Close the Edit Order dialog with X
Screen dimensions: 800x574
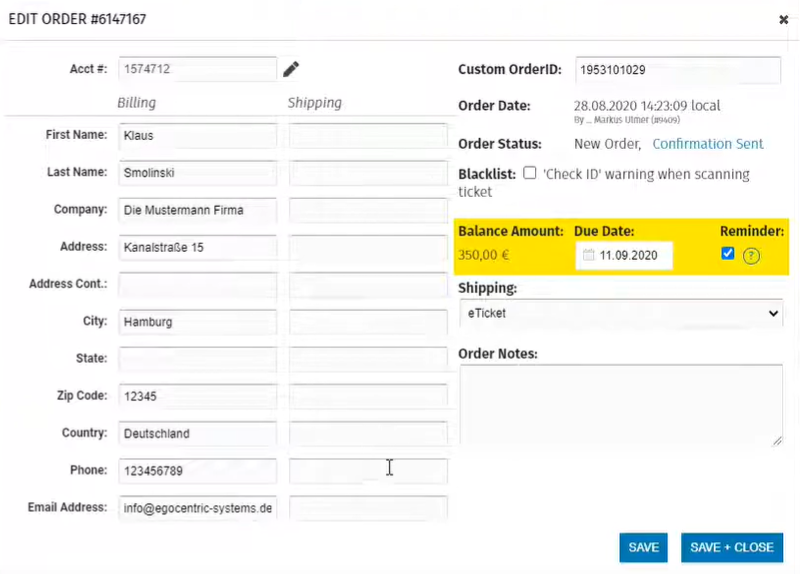783,19
